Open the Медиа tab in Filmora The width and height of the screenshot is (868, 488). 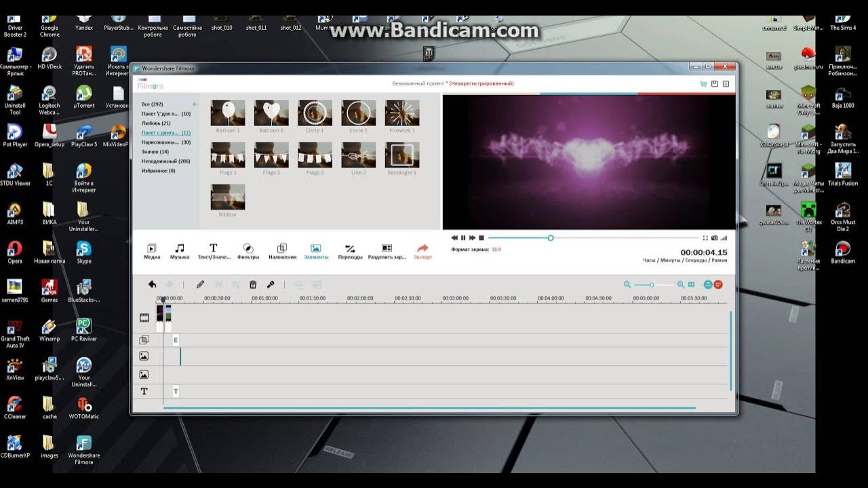pos(152,251)
